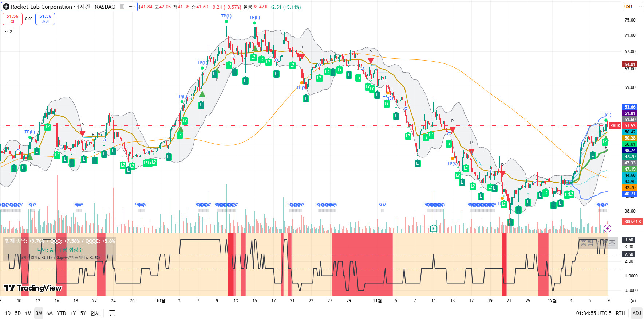Click the red RKLB symbol price label
This screenshot has width=644, height=319.
click(x=615, y=126)
